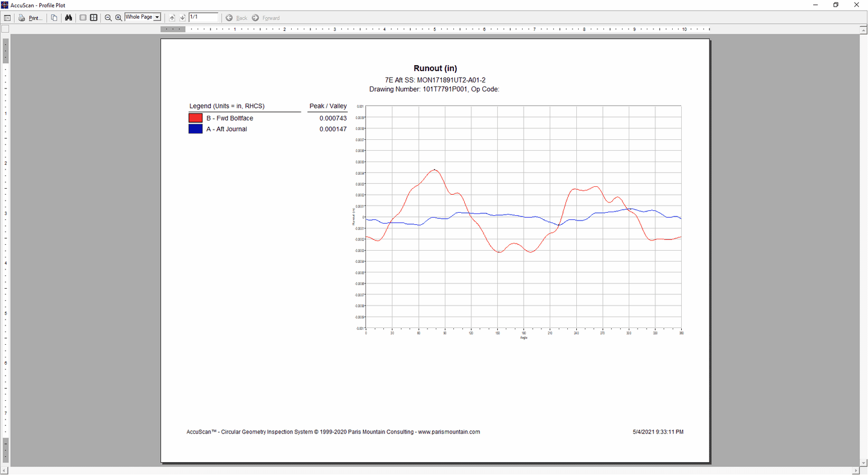Go to the previous page arrow
The width and height of the screenshot is (868, 475).
coord(172,18)
